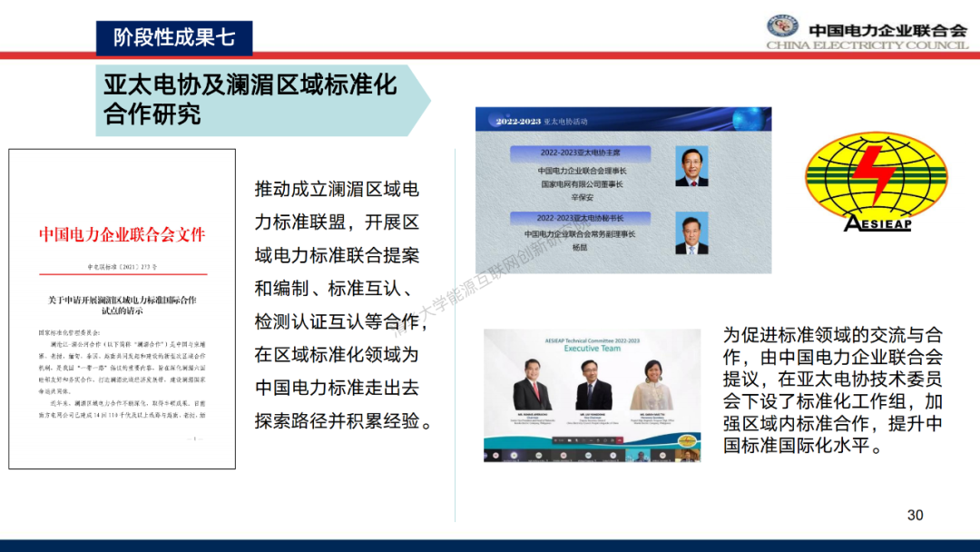
Task: Click the document title 关于申请开展澜湄区域电力标准国际合作试点的请示
Action: point(122,305)
